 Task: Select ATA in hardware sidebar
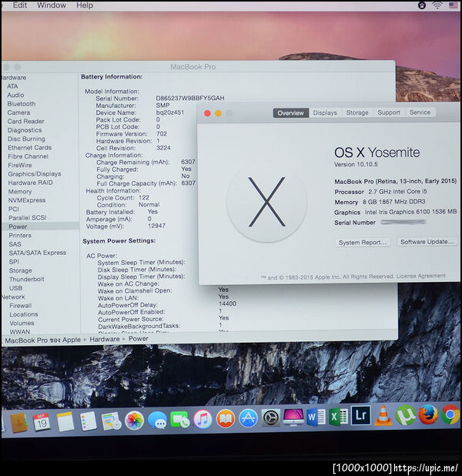point(12,86)
